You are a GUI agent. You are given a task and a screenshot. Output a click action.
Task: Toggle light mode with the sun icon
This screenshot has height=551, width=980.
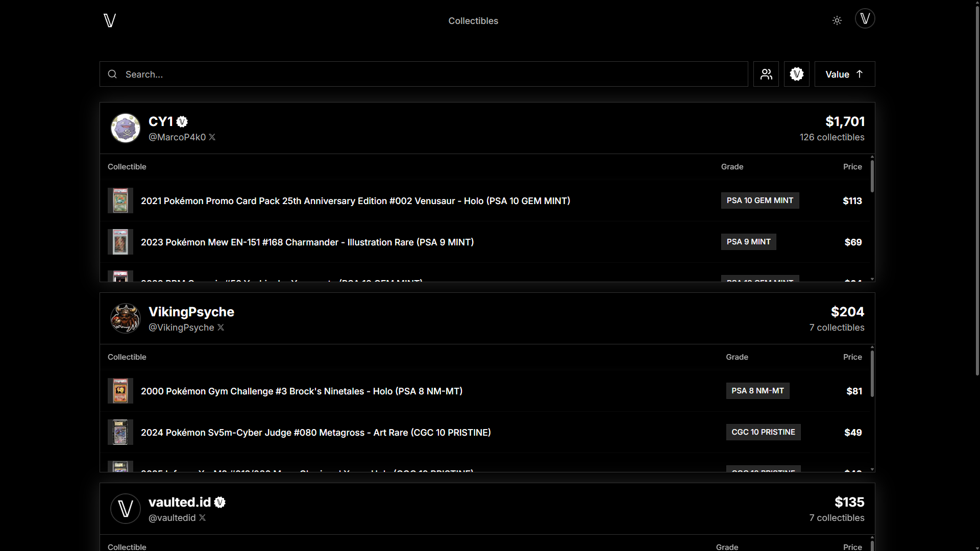click(837, 20)
